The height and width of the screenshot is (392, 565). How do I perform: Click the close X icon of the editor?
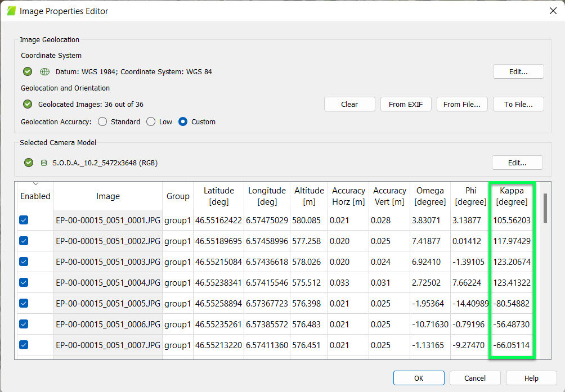tap(553, 11)
